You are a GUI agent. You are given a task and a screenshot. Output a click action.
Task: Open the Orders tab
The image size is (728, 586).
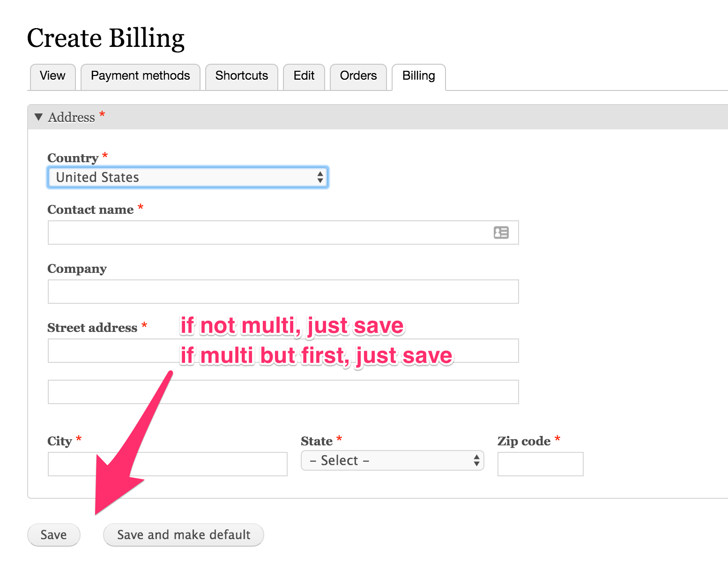point(358,76)
